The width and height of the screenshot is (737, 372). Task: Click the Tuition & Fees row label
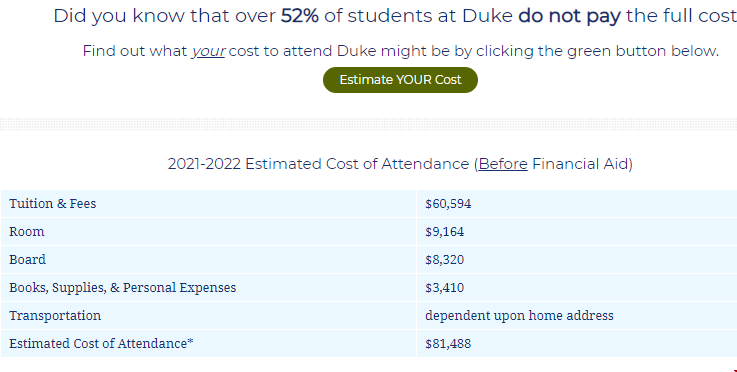(53, 204)
